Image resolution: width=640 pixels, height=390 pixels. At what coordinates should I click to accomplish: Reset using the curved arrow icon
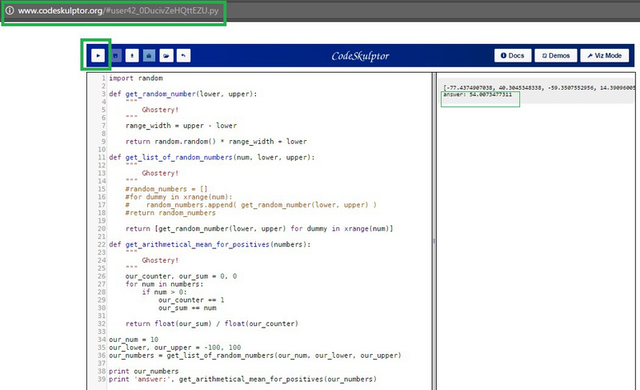183,55
